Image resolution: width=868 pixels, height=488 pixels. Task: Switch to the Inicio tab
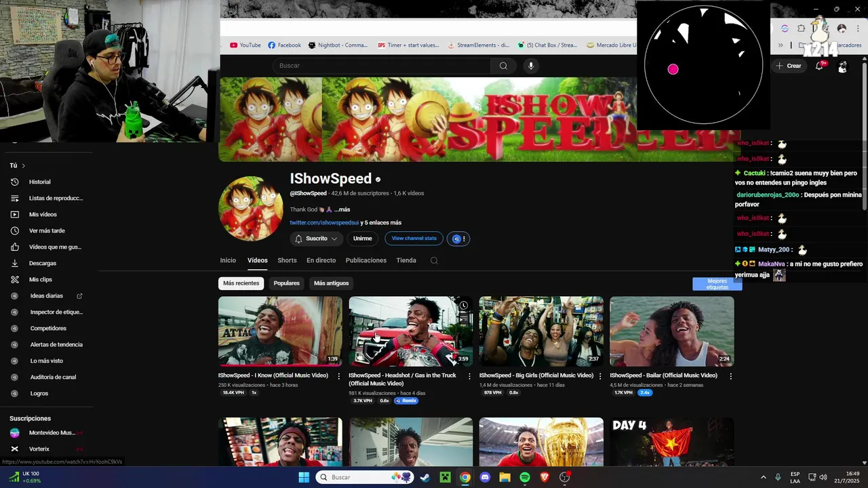228,260
